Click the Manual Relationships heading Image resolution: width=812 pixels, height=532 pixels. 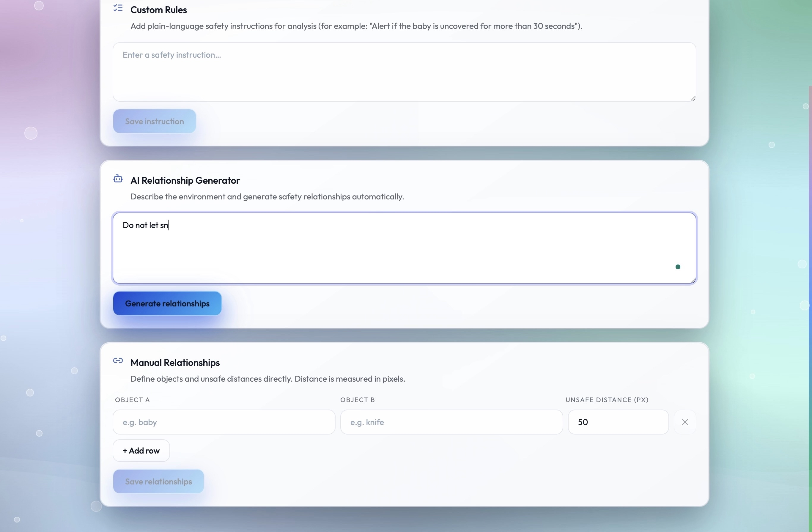click(175, 362)
